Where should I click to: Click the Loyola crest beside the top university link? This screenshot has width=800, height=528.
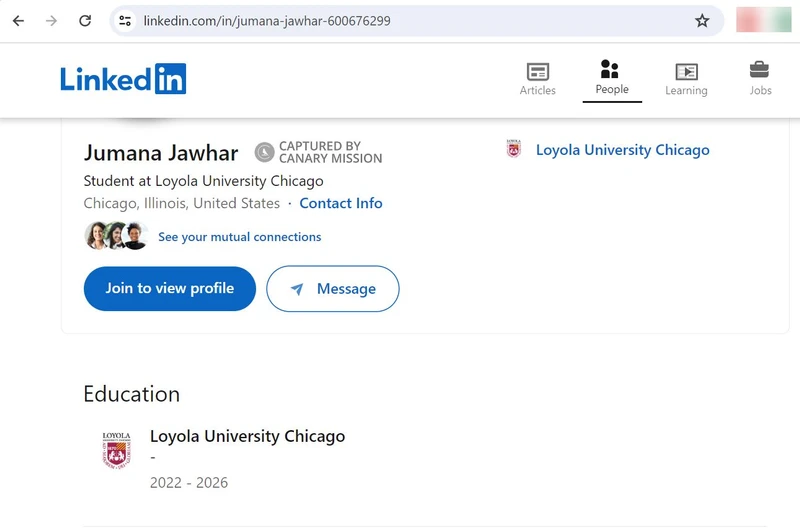coord(514,148)
